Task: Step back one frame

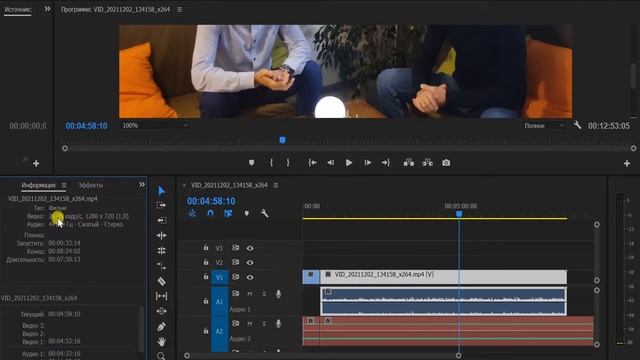Action: tap(331, 163)
